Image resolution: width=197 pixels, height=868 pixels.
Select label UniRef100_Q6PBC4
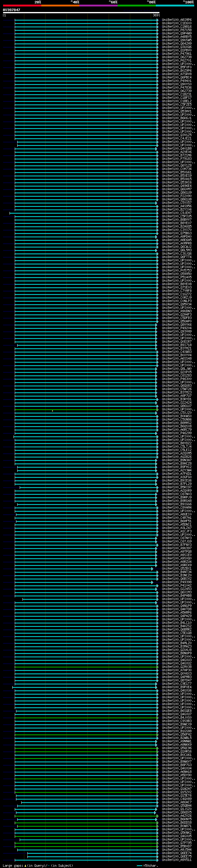click(176, 78)
